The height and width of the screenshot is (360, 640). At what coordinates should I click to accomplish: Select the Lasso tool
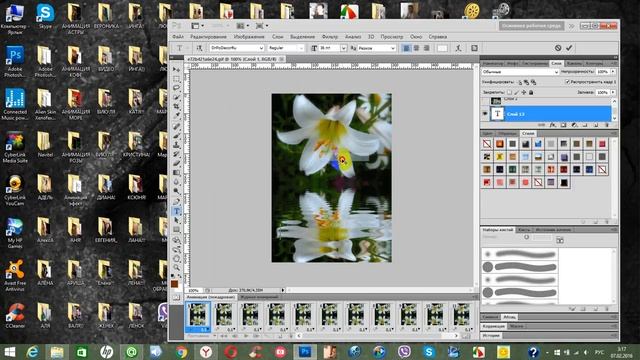point(176,88)
